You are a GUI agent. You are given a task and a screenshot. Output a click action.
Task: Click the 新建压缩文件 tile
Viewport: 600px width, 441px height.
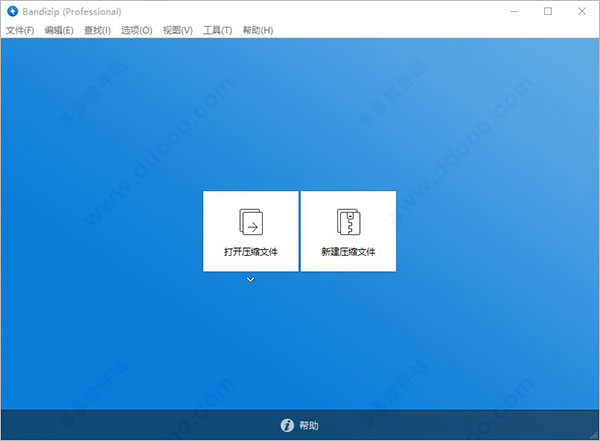click(x=348, y=231)
